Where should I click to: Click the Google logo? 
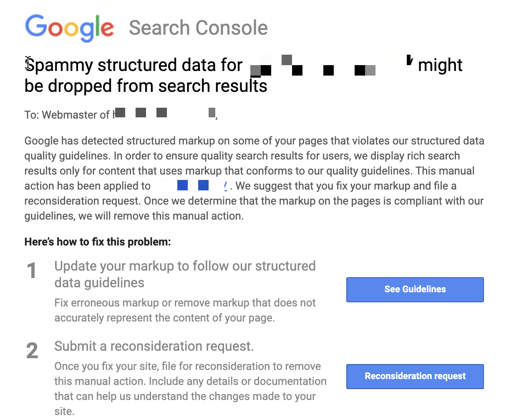(x=69, y=28)
